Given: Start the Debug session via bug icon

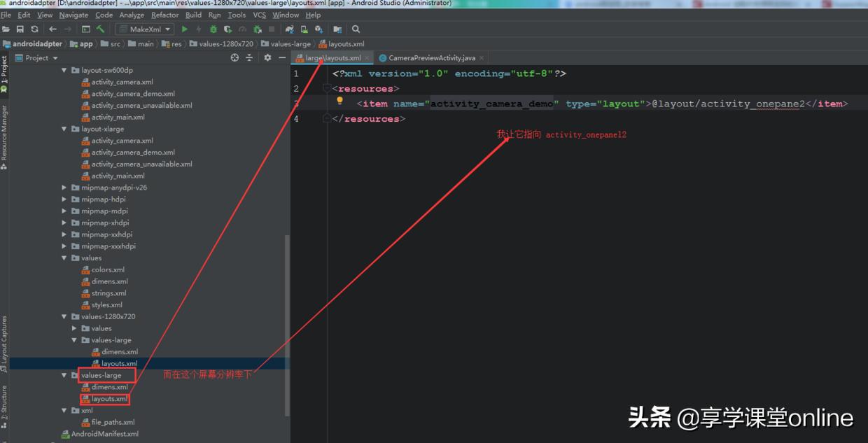Looking at the screenshot, I should tap(213, 29).
